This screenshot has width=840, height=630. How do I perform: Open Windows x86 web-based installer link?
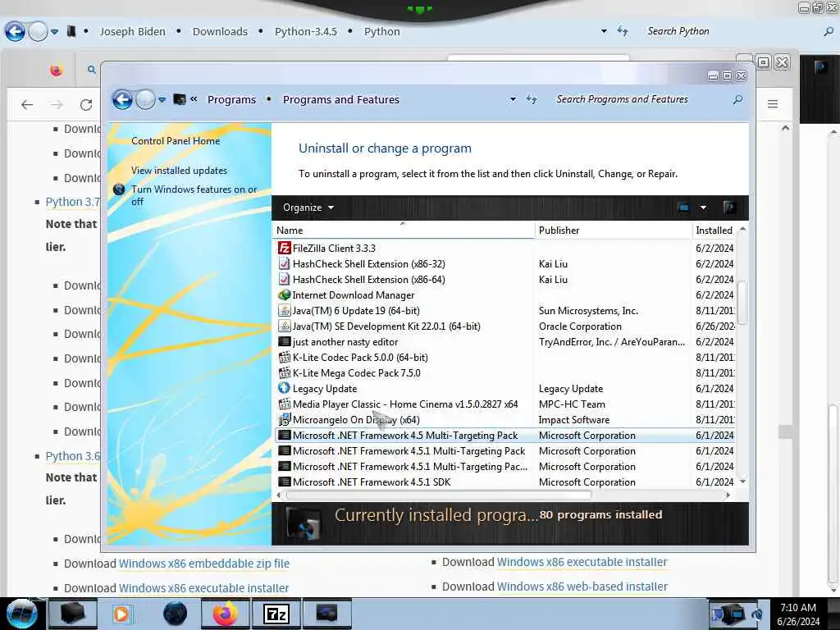click(x=582, y=587)
